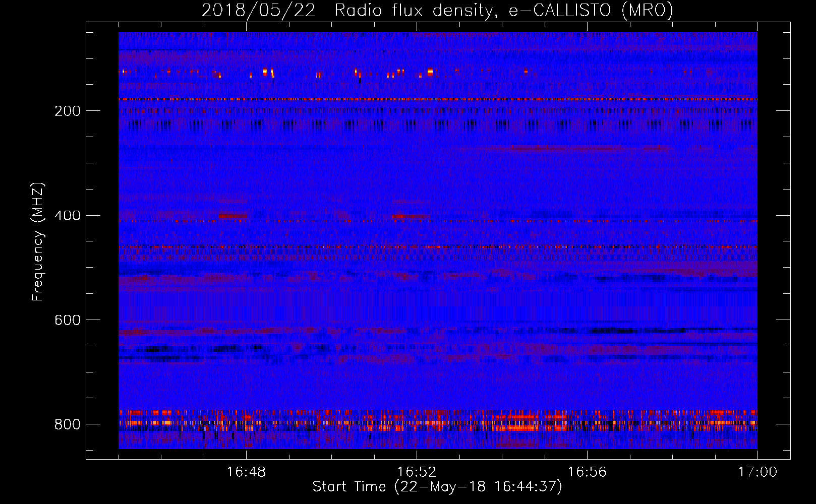Click the 'Start Time (22-May-18 16:44:37)' x-axis label
This screenshot has height=504, width=816.
point(437,487)
